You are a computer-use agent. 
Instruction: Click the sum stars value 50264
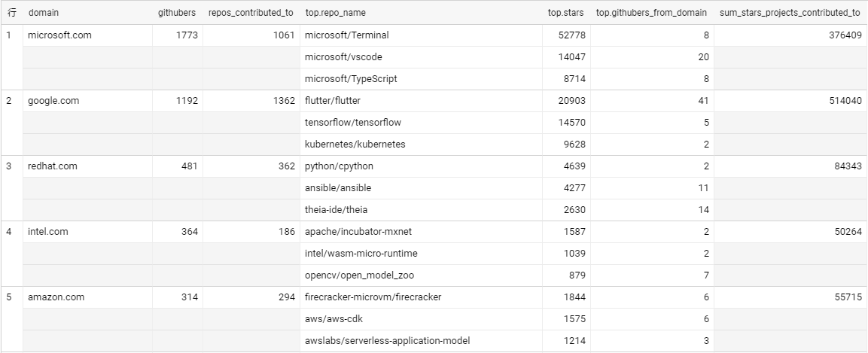(x=850, y=231)
